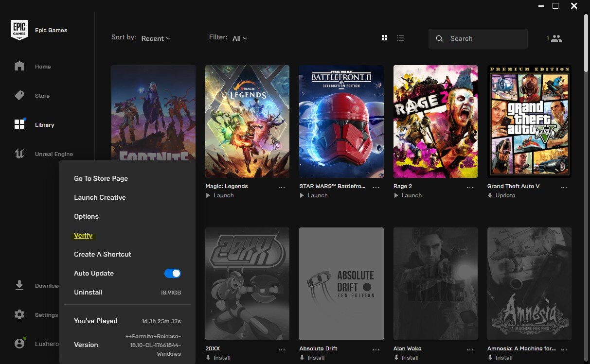Focus the library Search field
Viewport: 590px width, 364px height.
coord(478,38)
